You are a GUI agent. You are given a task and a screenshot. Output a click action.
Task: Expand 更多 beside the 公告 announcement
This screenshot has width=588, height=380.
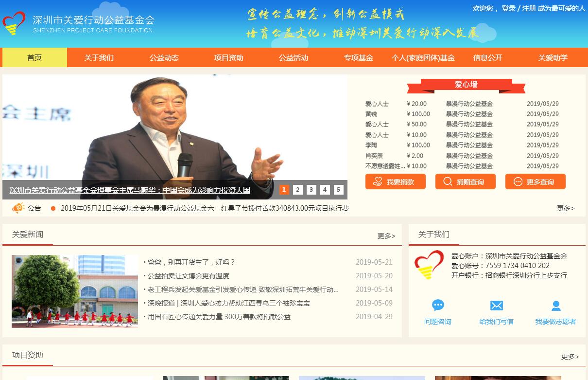click(x=565, y=208)
